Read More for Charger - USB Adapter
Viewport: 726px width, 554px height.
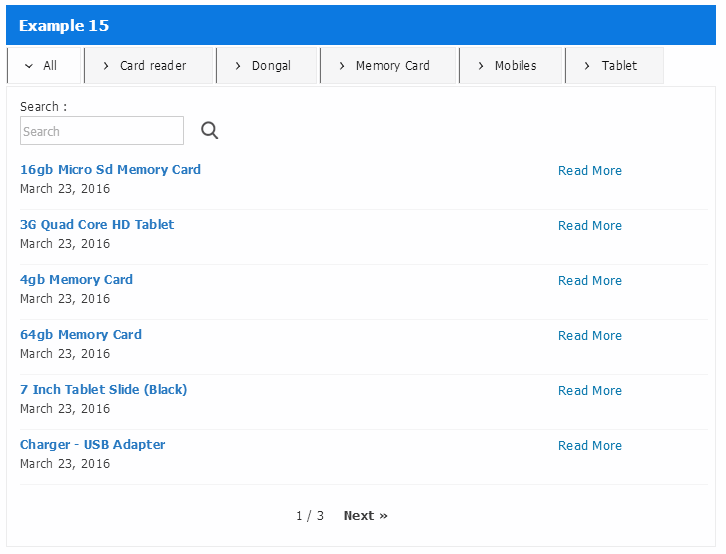pyautogui.click(x=590, y=446)
